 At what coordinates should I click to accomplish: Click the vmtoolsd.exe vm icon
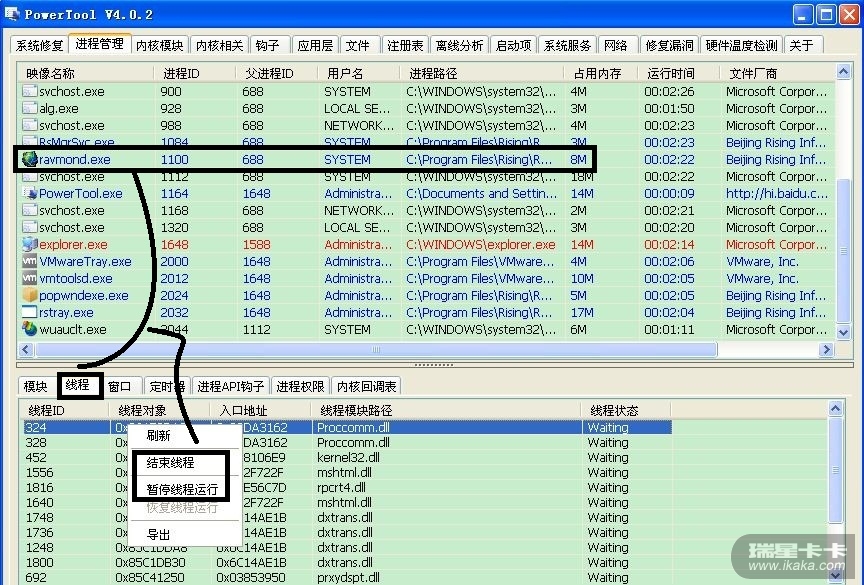click(30, 278)
